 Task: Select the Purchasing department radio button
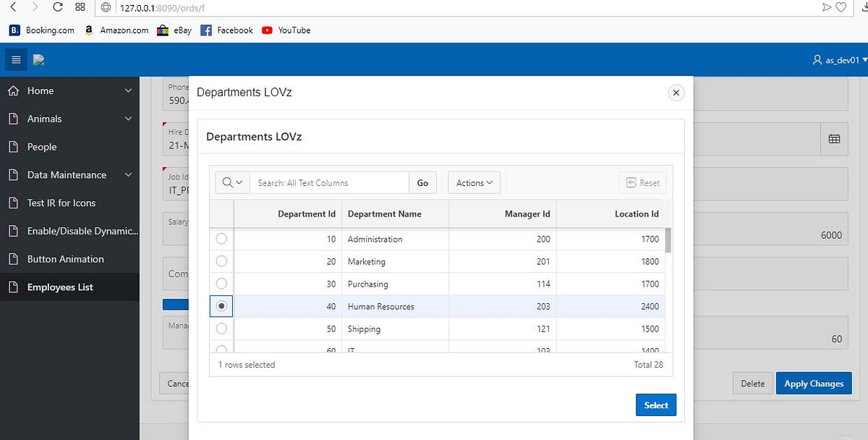(221, 283)
